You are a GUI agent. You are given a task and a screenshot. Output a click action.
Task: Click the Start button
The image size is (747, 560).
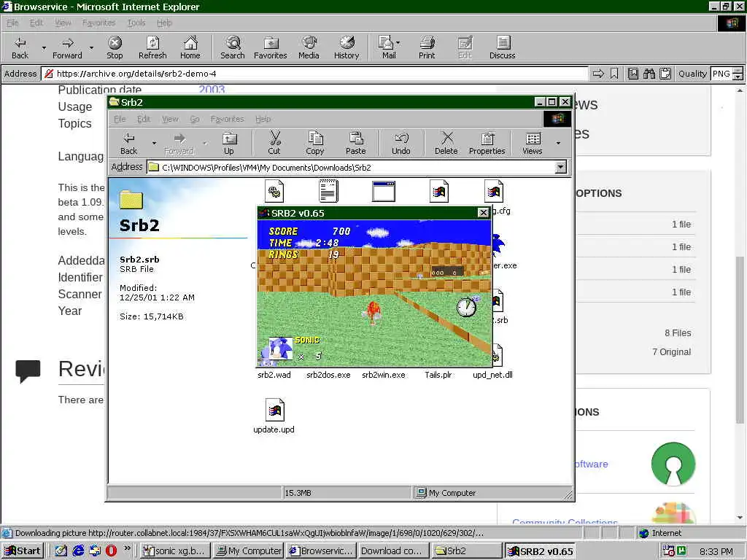(23, 551)
